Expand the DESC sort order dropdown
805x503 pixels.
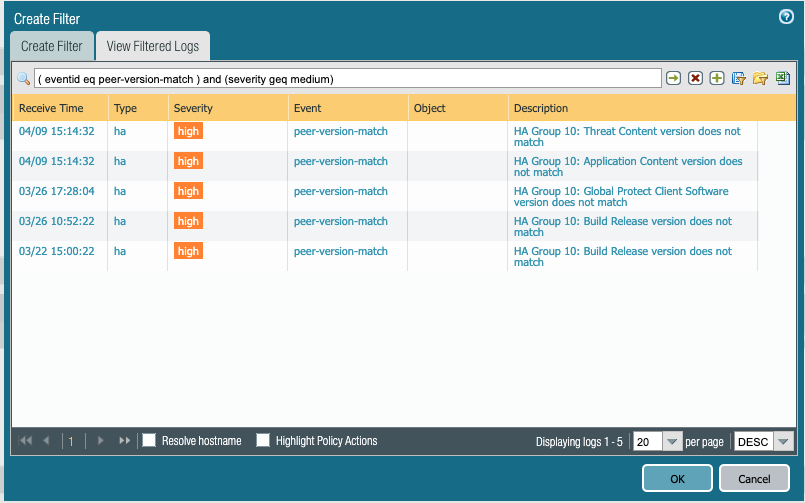coord(783,442)
